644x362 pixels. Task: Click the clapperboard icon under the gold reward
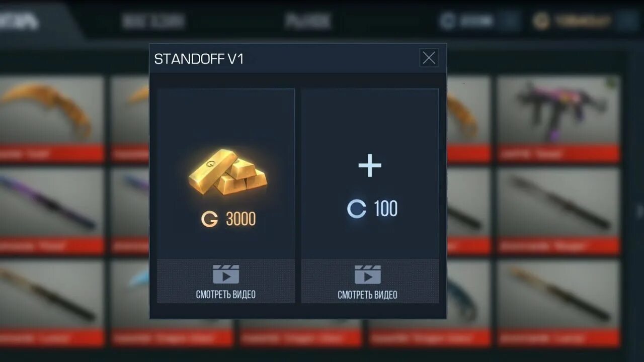click(226, 275)
